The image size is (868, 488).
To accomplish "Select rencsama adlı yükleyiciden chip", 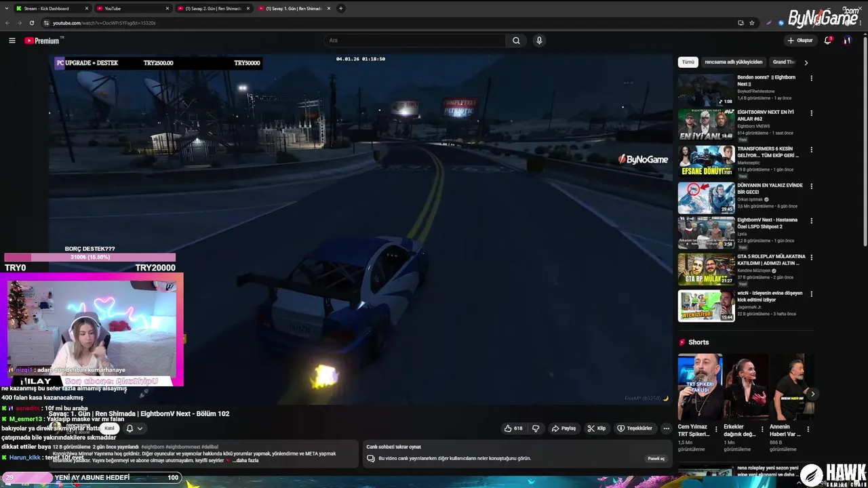I will coord(734,62).
